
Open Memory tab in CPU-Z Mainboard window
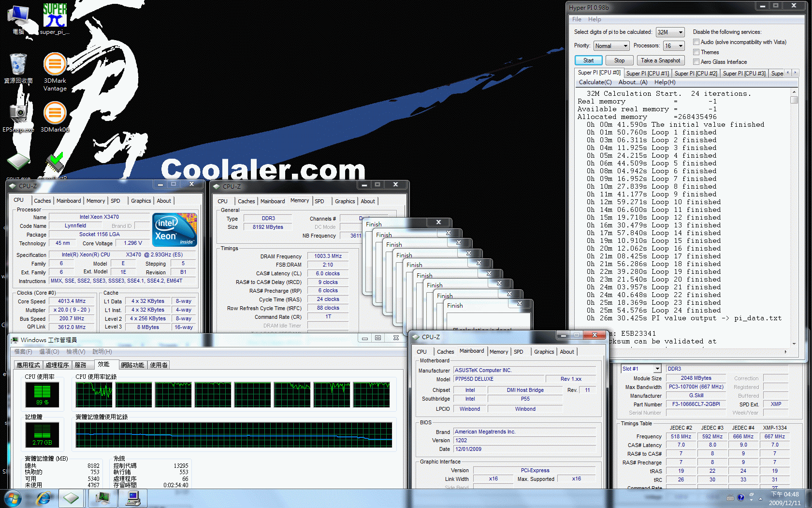pyautogui.click(x=498, y=352)
